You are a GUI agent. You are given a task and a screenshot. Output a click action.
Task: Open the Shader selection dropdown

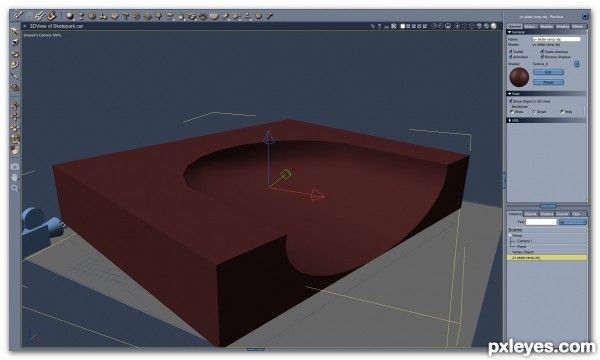[x=577, y=64]
